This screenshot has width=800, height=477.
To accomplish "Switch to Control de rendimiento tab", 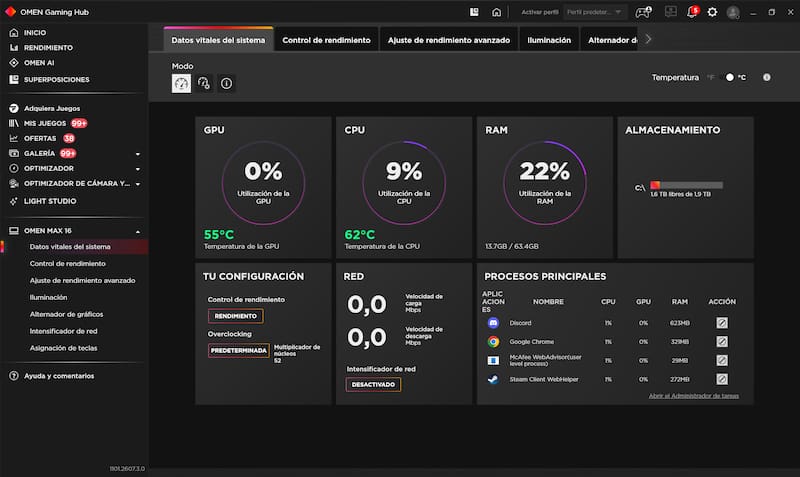I will point(327,40).
